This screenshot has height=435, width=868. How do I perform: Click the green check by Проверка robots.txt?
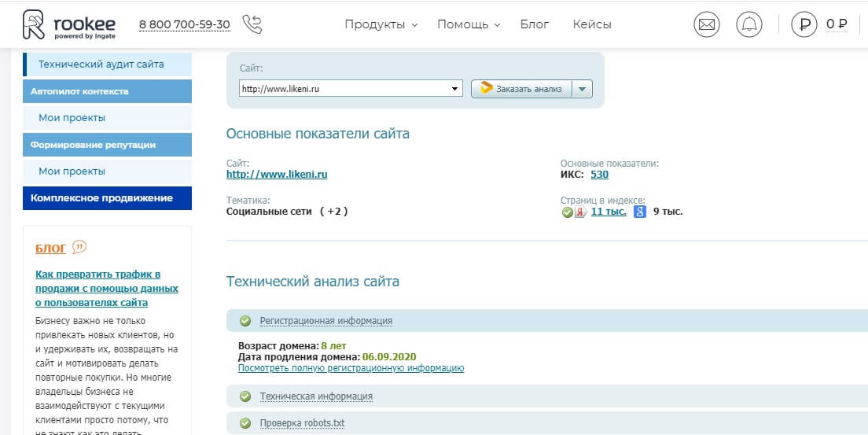click(245, 423)
